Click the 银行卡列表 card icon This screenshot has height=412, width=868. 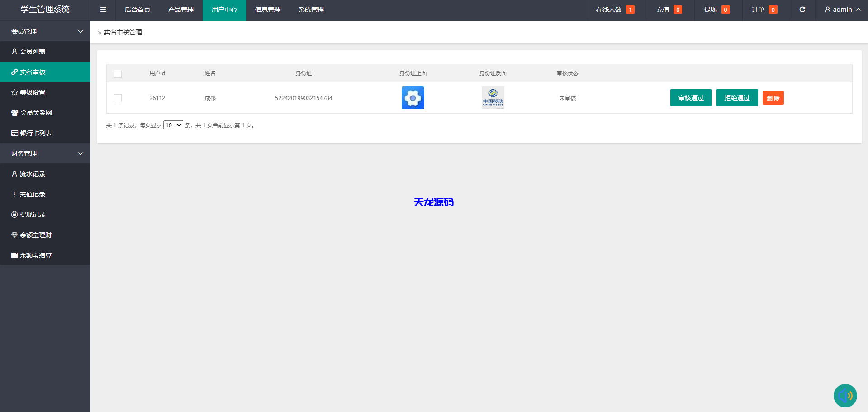14,133
